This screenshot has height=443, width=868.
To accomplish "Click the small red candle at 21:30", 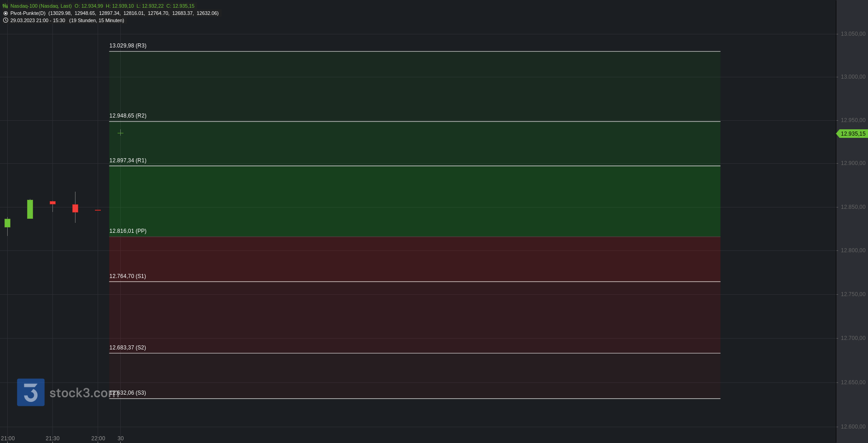I will 52,203.
